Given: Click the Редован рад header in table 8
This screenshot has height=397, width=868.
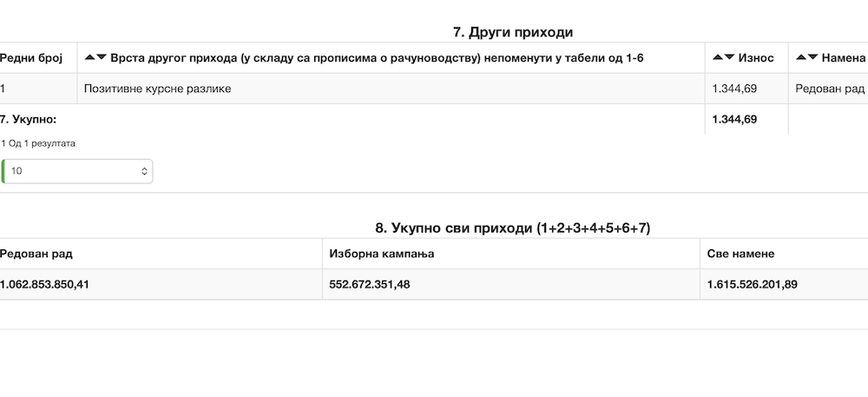Looking at the screenshot, I should click(36, 254).
